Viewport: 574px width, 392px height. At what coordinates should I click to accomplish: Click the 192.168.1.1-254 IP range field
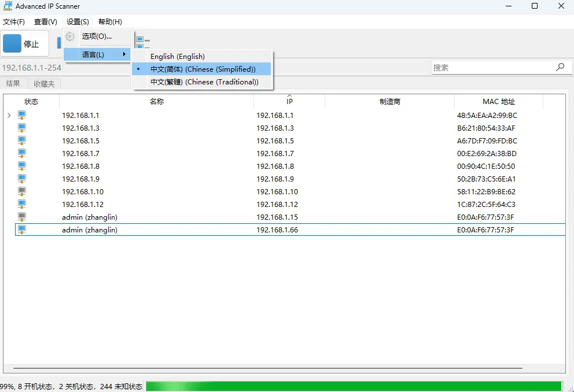tap(214, 68)
